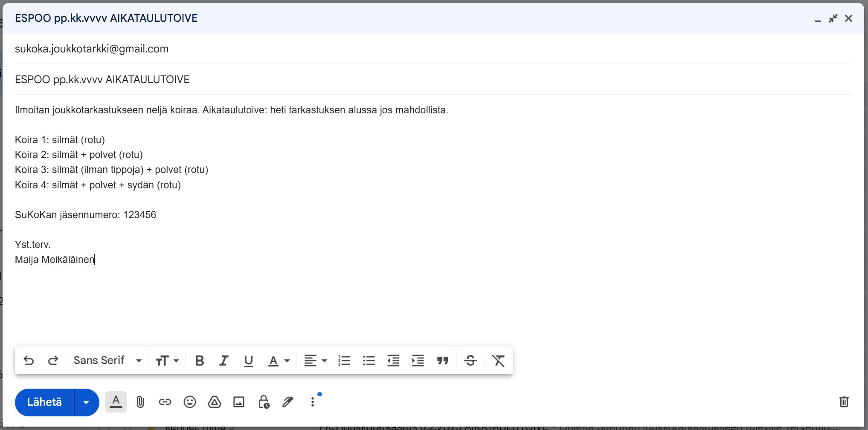Open the Sans Serif font dropdown
Image resolution: width=868 pixels, height=430 pixels.
pyautogui.click(x=107, y=361)
